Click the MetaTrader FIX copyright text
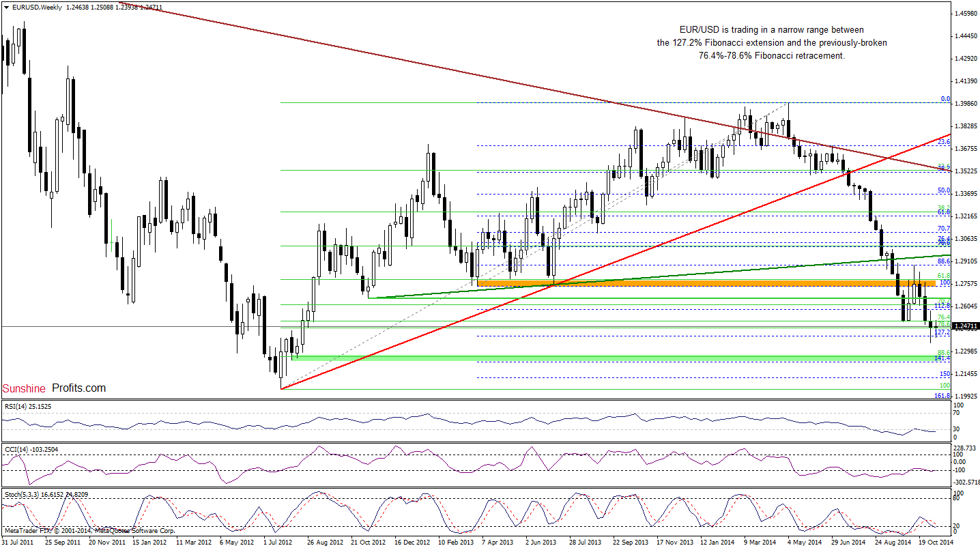The height and width of the screenshot is (548, 980). [89, 530]
